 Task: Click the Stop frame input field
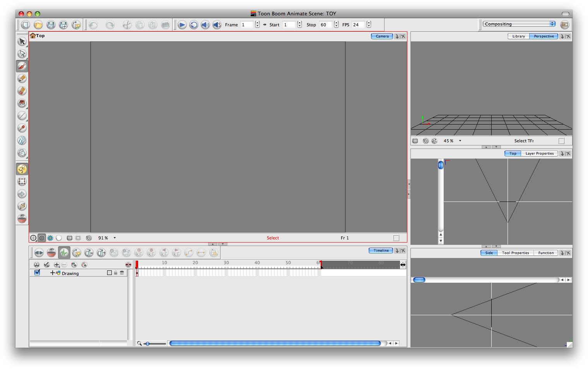pyautogui.click(x=325, y=25)
